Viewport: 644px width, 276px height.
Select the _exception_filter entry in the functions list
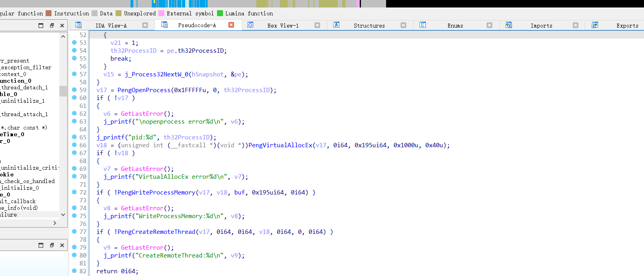[x=26, y=67]
